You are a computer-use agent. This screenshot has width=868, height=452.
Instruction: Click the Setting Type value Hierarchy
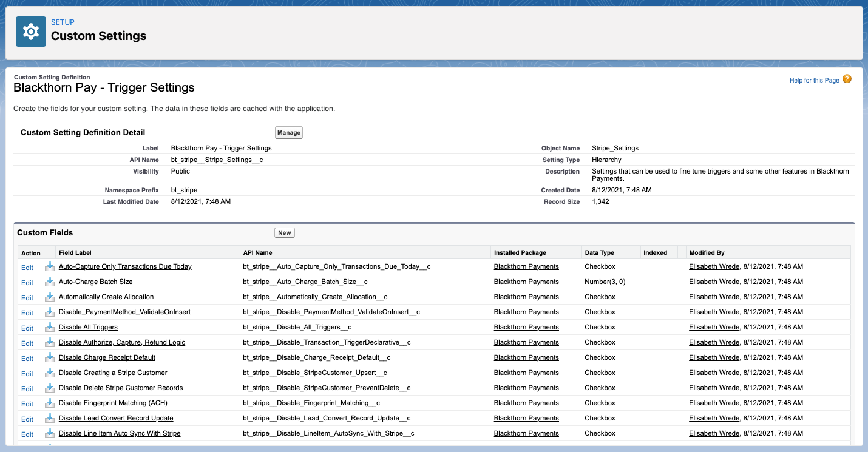606,160
